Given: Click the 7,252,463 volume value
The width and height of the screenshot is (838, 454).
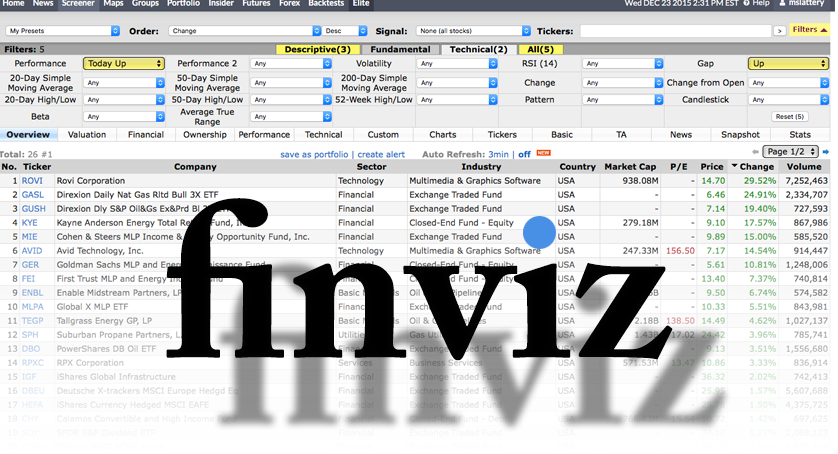Looking at the screenshot, I should pyautogui.click(x=806, y=181).
